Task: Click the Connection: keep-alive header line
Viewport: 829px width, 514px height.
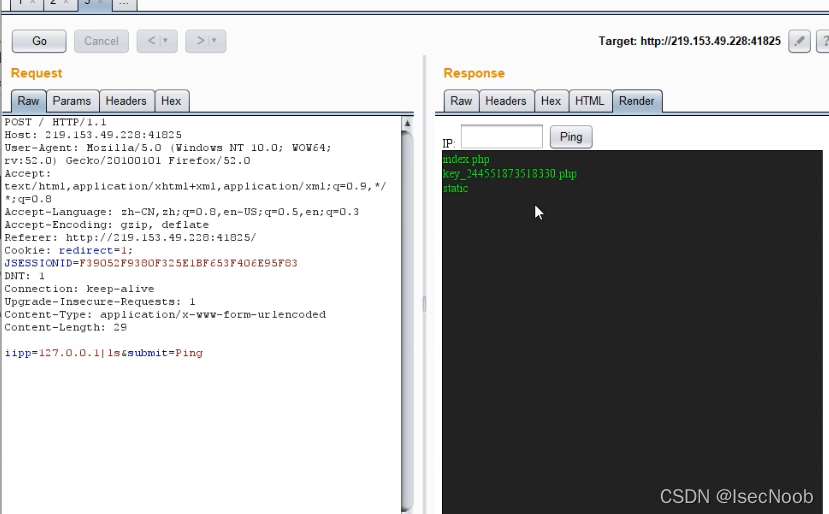Action: click(79, 289)
